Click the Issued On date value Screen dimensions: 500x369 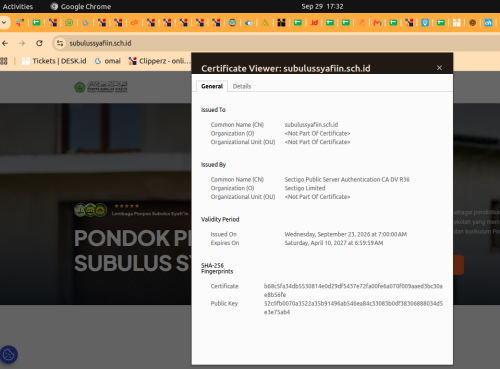[346, 234]
